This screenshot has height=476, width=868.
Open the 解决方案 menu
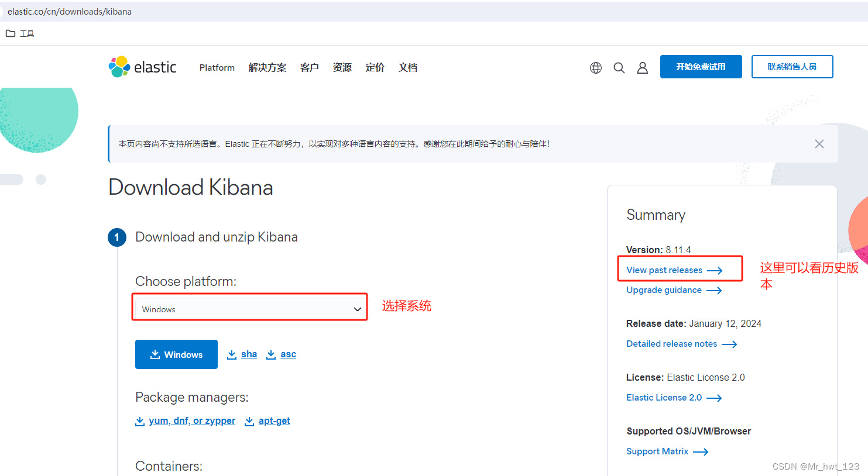267,68
